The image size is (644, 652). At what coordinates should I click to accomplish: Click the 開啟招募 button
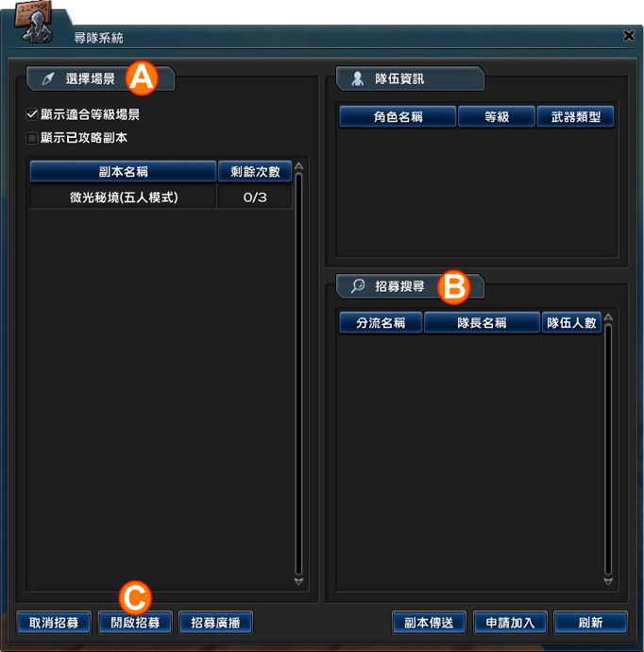pyautogui.click(x=135, y=623)
